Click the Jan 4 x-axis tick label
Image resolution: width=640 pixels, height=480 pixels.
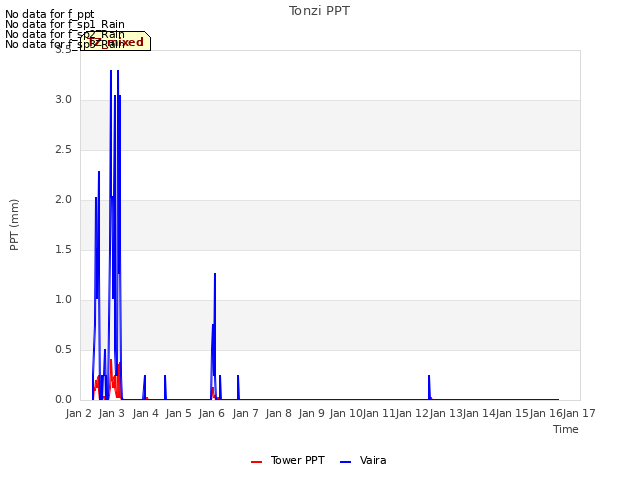[146, 413]
